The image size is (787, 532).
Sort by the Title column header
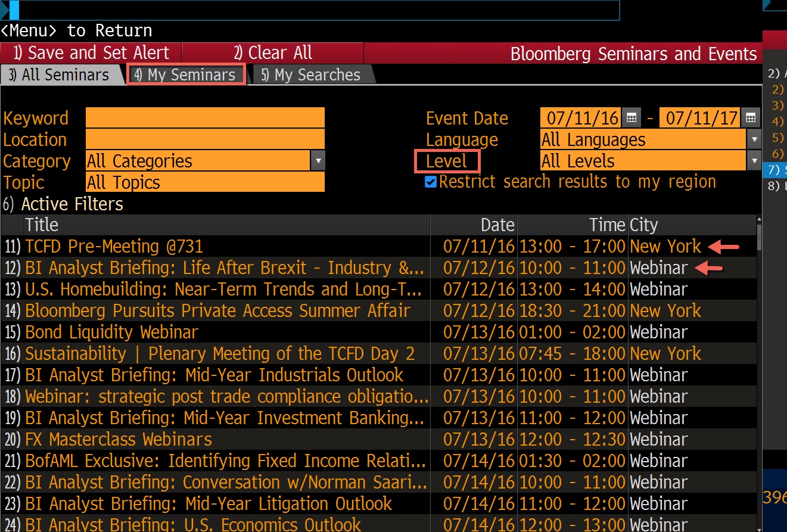pos(226,225)
